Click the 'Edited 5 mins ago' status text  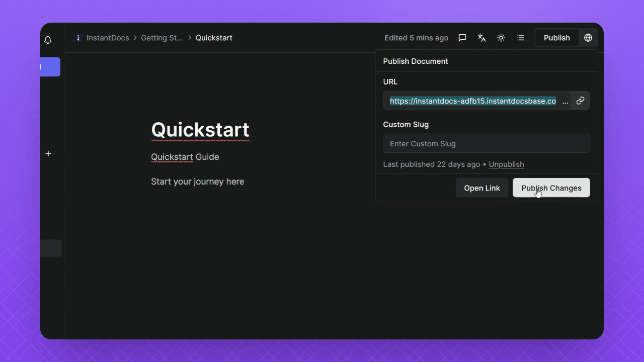click(416, 38)
